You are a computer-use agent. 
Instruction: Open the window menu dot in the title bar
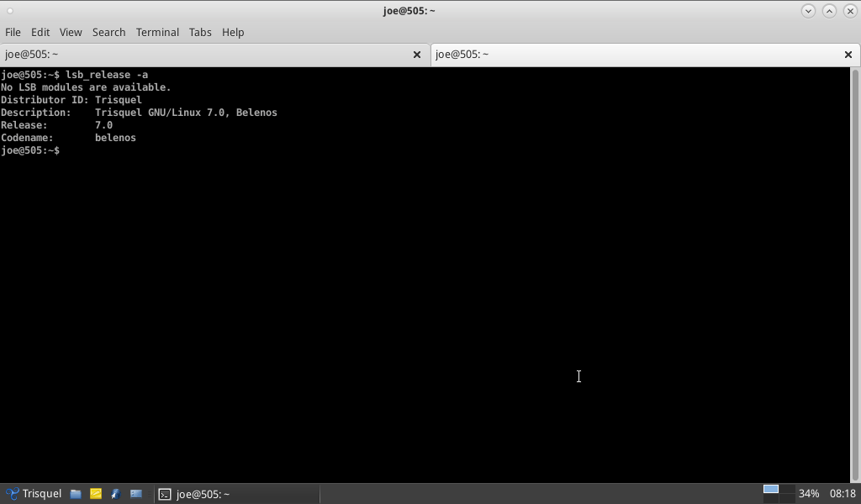9,11
